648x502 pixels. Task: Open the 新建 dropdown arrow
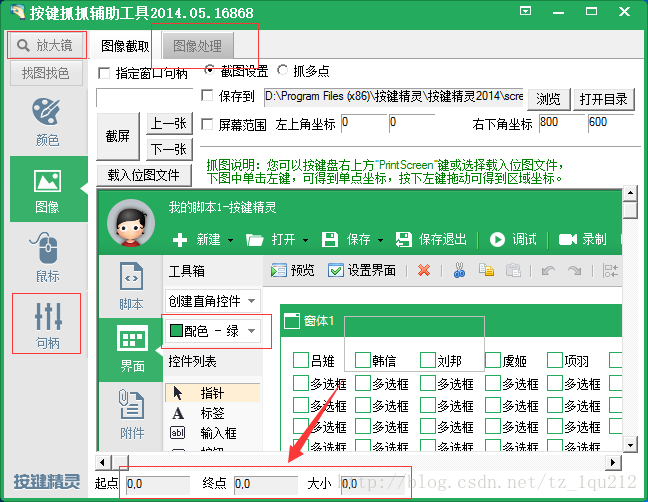pos(230,240)
